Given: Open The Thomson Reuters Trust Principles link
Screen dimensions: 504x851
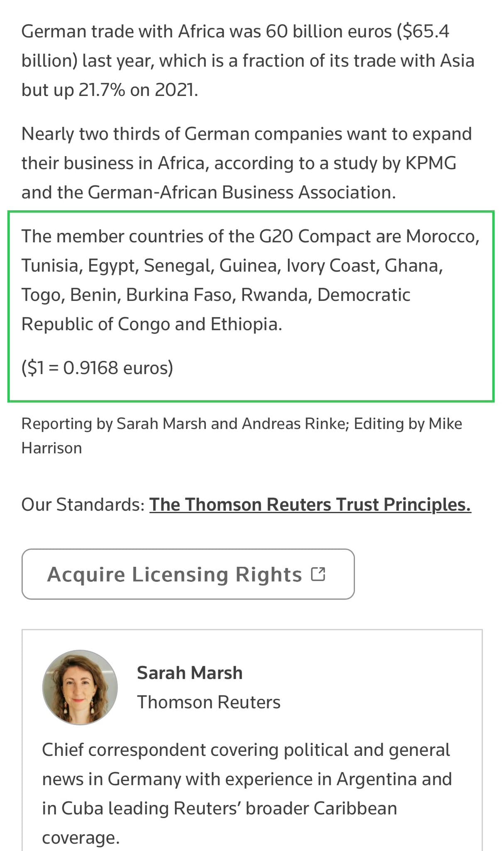Looking at the screenshot, I should pyautogui.click(x=310, y=504).
